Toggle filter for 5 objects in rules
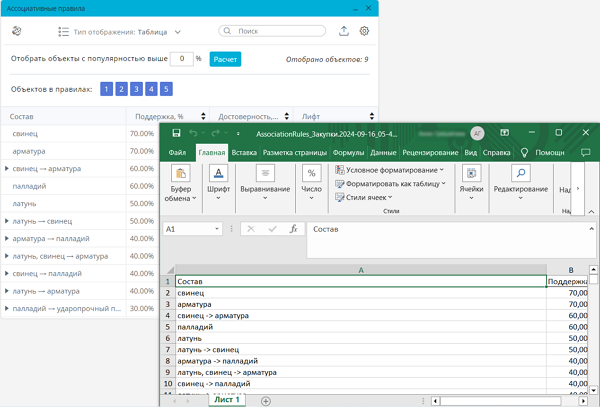This screenshot has height=407, width=600. click(166, 90)
